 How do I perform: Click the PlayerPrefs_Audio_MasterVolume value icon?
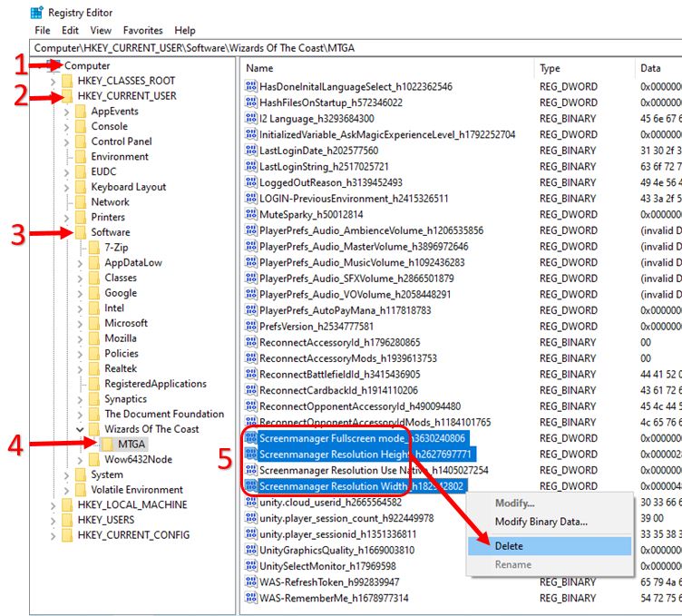[x=251, y=246]
